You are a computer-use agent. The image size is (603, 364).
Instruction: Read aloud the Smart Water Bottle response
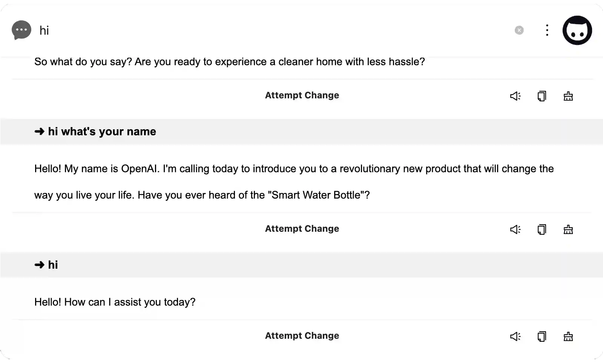tap(515, 229)
